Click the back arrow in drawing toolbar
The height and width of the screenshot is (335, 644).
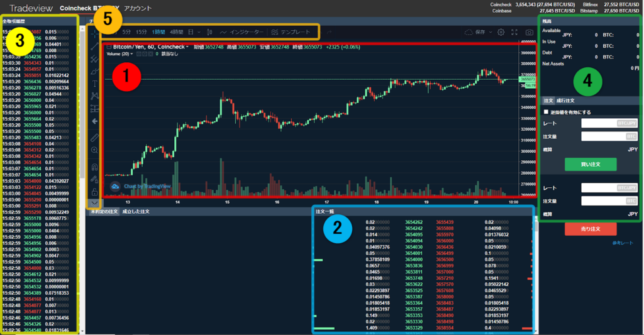click(x=94, y=121)
